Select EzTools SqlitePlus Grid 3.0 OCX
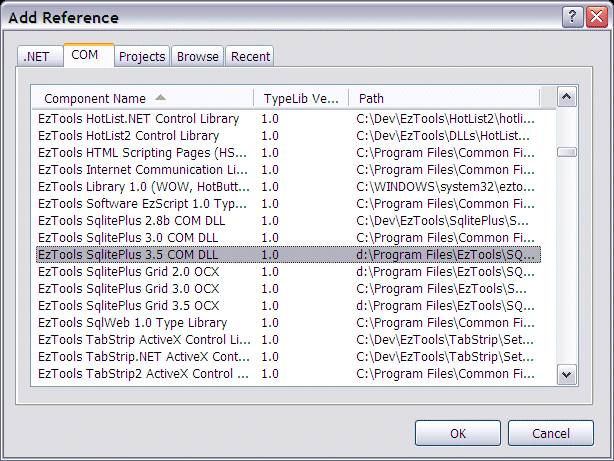This screenshot has height=461, width=614. (288, 289)
